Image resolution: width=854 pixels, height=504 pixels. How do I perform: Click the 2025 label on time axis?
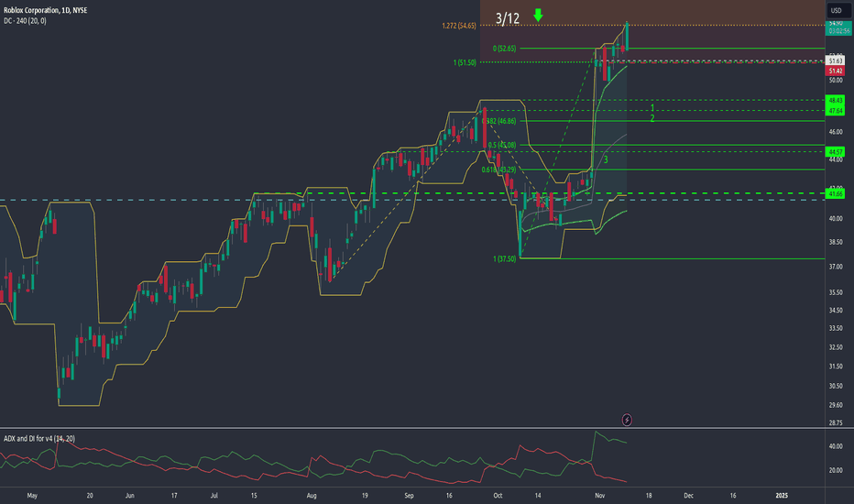point(782,495)
